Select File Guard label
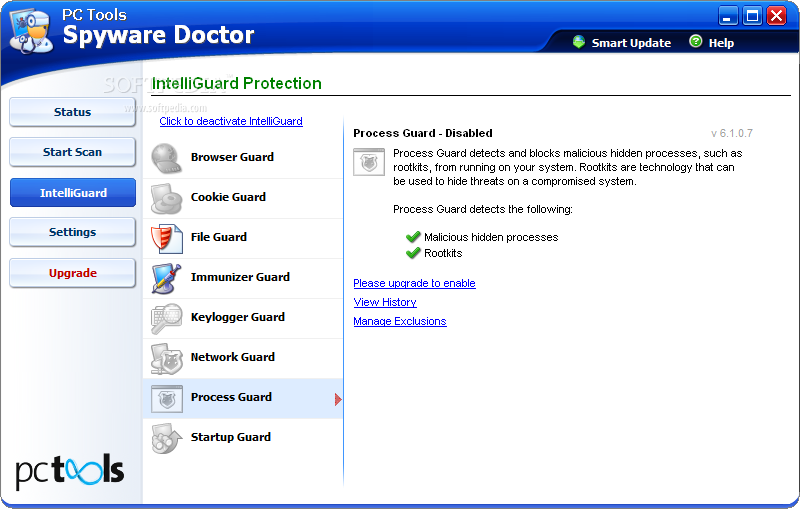Screen dimensions: 800x509 tap(218, 237)
